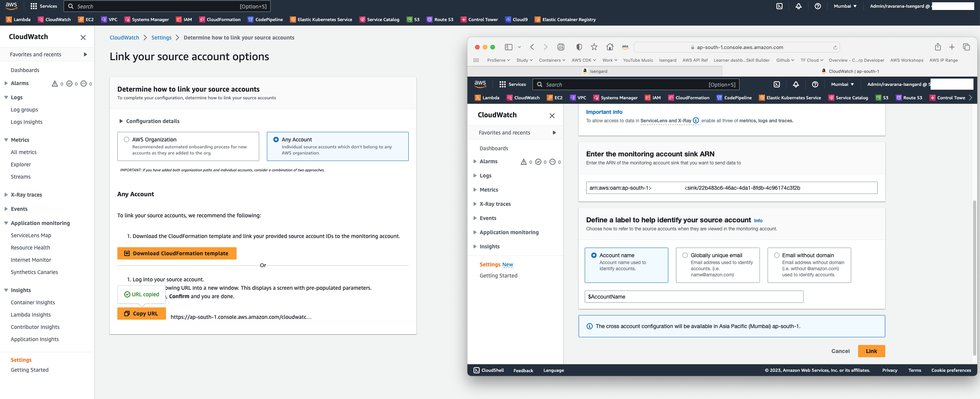Expand Metrics in Safari sidebar

click(475, 190)
